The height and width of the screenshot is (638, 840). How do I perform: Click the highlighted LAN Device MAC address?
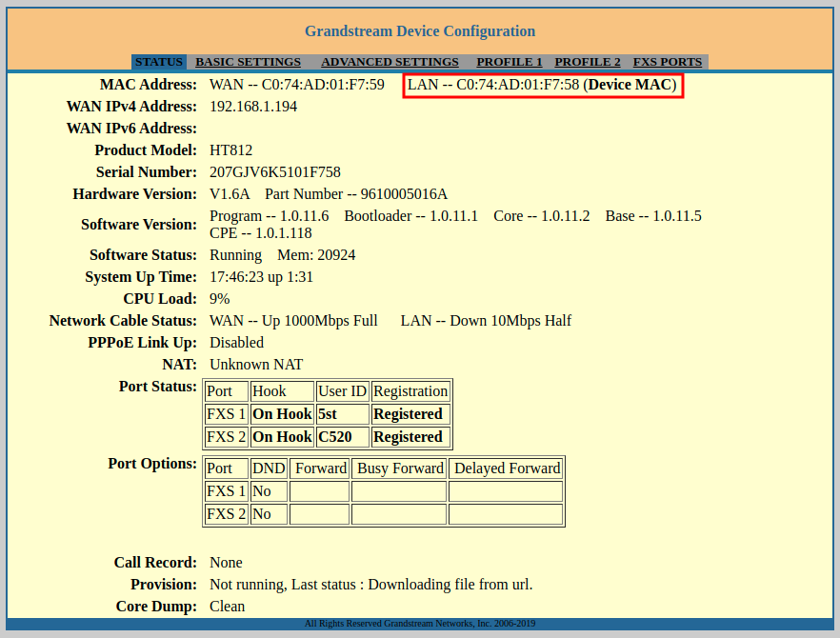tap(542, 85)
